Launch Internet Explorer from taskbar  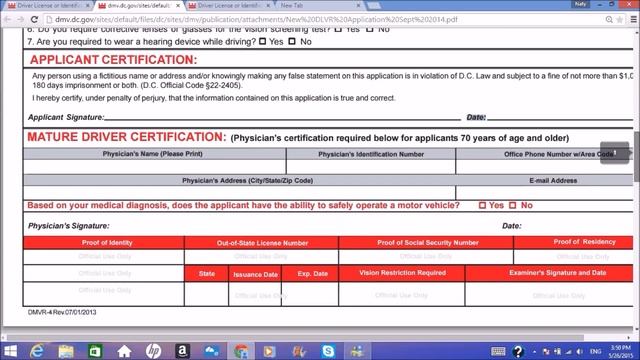pos(38,351)
